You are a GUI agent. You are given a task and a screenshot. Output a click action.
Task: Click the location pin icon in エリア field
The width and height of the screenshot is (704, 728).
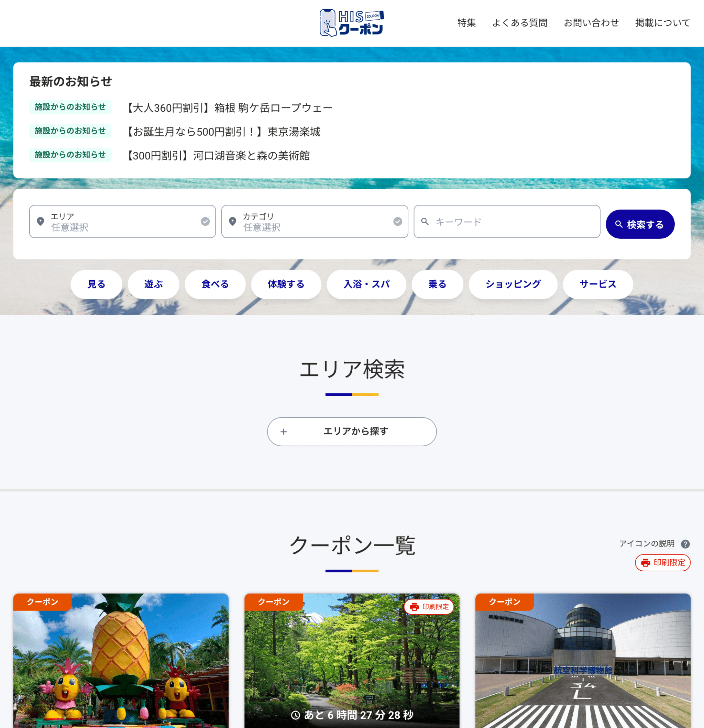point(41,221)
